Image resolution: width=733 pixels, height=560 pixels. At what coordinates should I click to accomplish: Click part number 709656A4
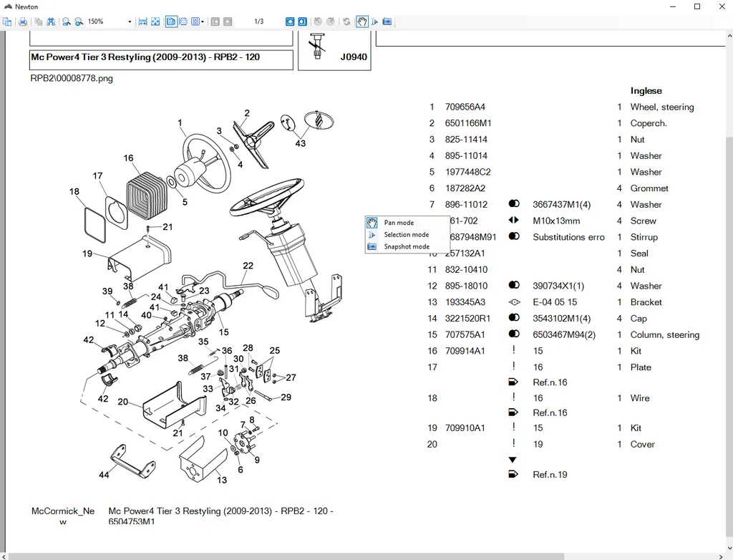click(x=465, y=107)
